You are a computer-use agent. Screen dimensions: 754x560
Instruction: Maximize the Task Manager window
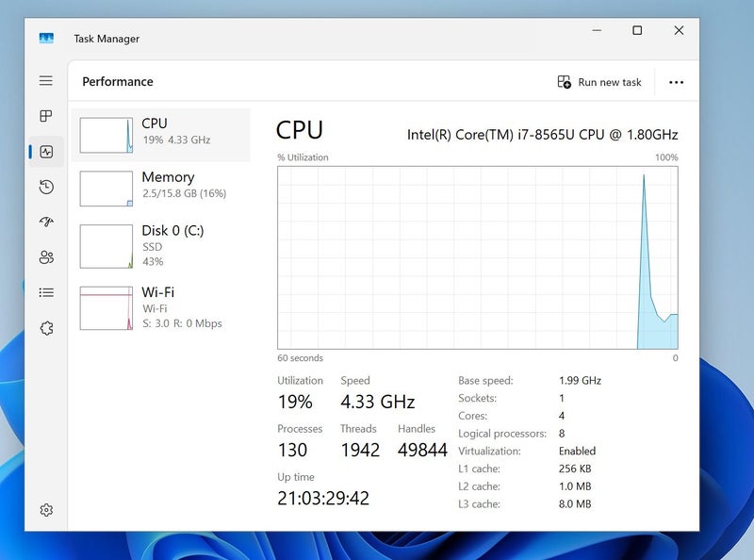637,30
